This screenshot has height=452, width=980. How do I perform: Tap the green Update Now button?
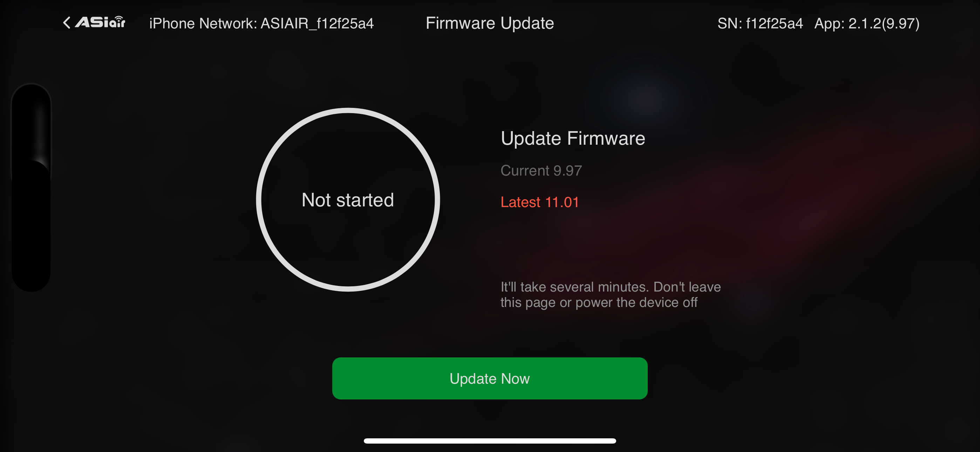pyautogui.click(x=490, y=378)
